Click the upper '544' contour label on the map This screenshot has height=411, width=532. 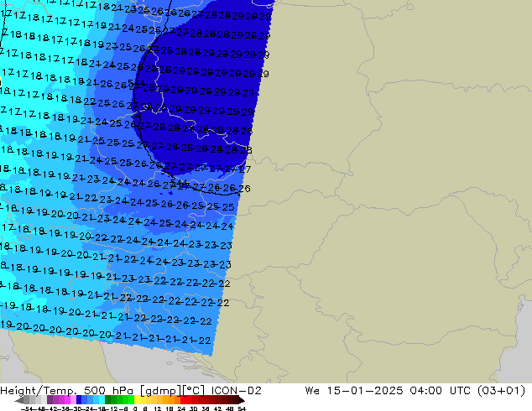137,83
